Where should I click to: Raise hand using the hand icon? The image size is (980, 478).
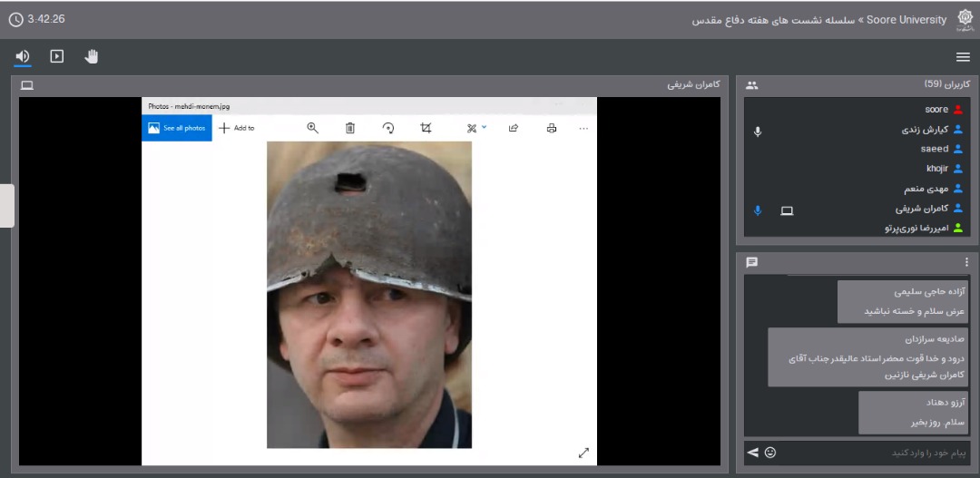[92, 57]
